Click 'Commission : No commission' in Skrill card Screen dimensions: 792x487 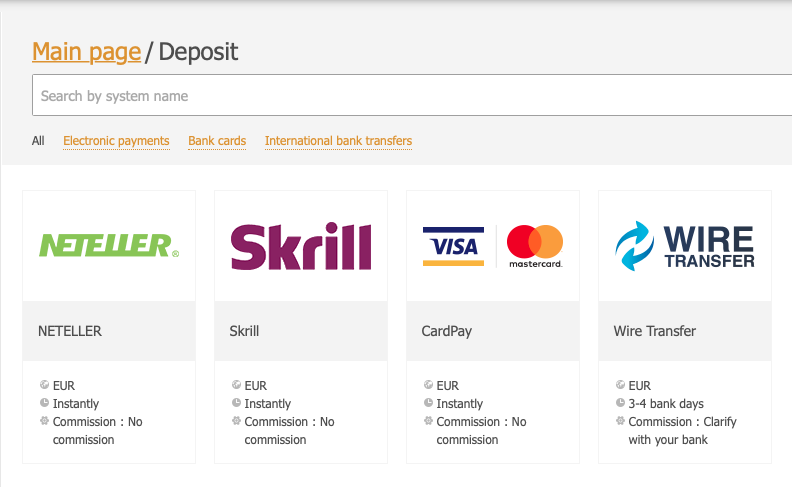[289, 430]
